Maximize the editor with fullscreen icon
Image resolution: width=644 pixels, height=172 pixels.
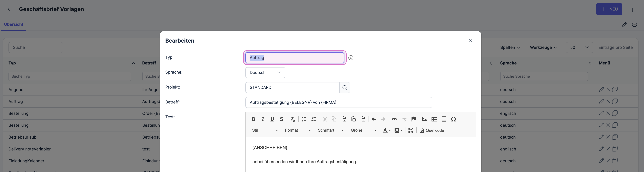point(411,130)
